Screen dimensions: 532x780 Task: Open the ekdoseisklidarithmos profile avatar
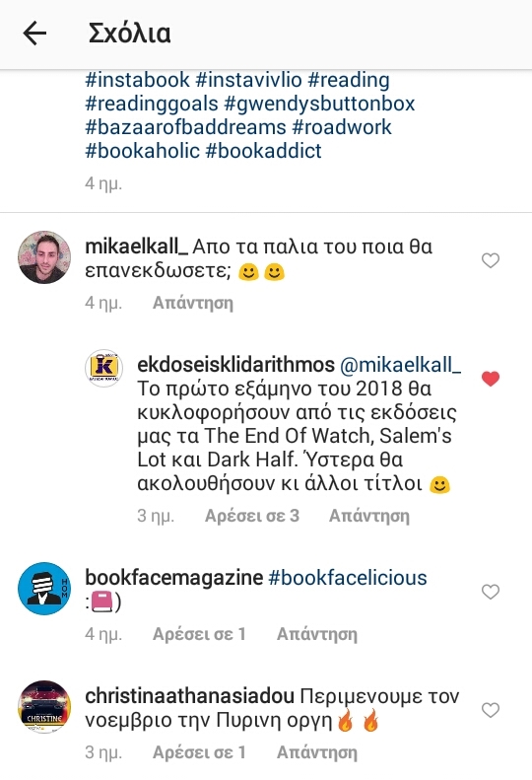pyautogui.click(x=103, y=368)
